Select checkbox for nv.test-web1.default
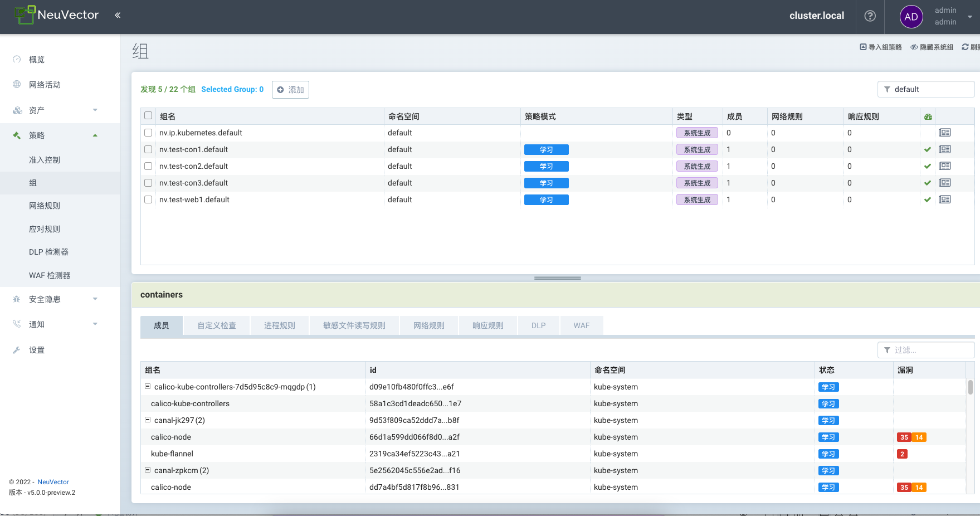This screenshot has width=980, height=516. point(148,199)
